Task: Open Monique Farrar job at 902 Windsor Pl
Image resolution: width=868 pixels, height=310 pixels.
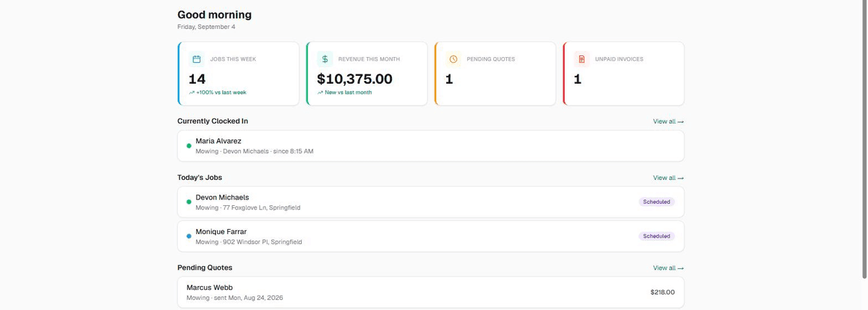Action: (x=431, y=236)
